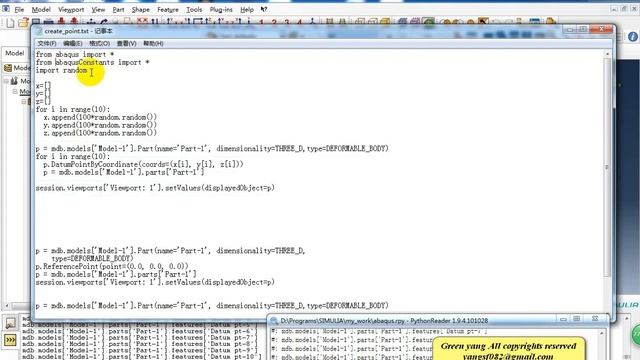
Task: Open the Viewport menu in Abaqus
Action: (x=71, y=9)
